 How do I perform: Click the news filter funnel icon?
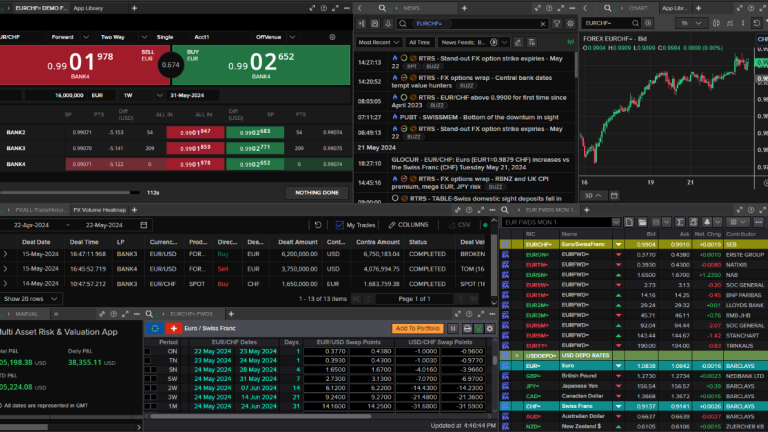557,24
